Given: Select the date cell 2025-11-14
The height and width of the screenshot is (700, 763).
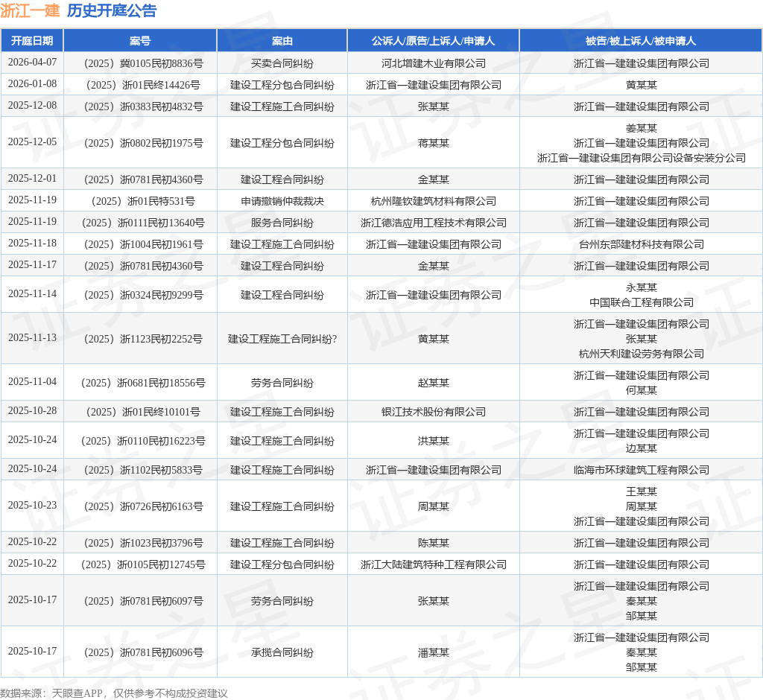Looking at the screenshot, I should pos(32,294).
